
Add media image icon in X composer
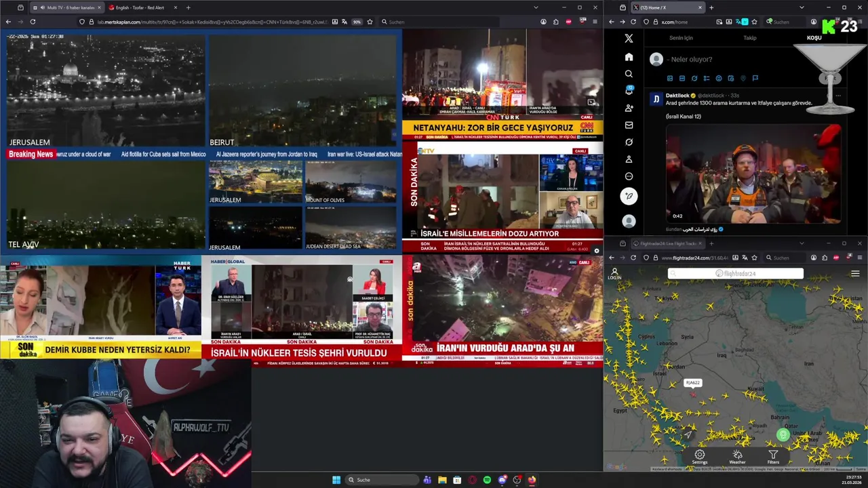point(670,79)
